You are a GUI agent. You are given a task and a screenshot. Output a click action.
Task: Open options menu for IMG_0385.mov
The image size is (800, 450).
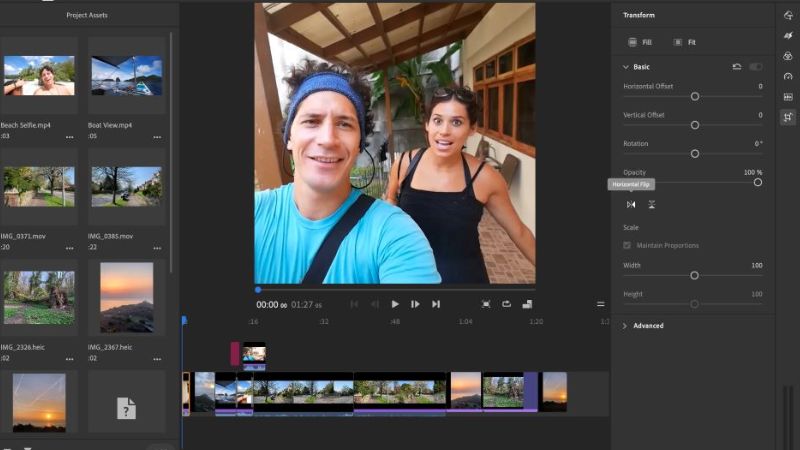coord(157,245)
